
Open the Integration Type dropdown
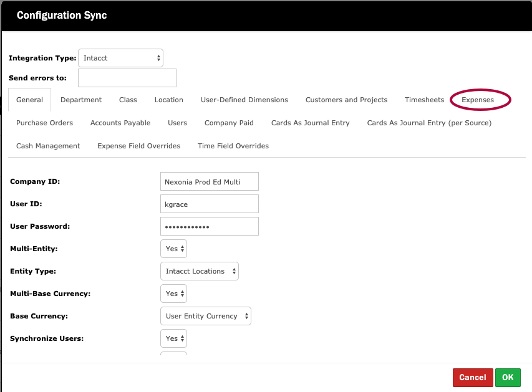click(120, 58)
